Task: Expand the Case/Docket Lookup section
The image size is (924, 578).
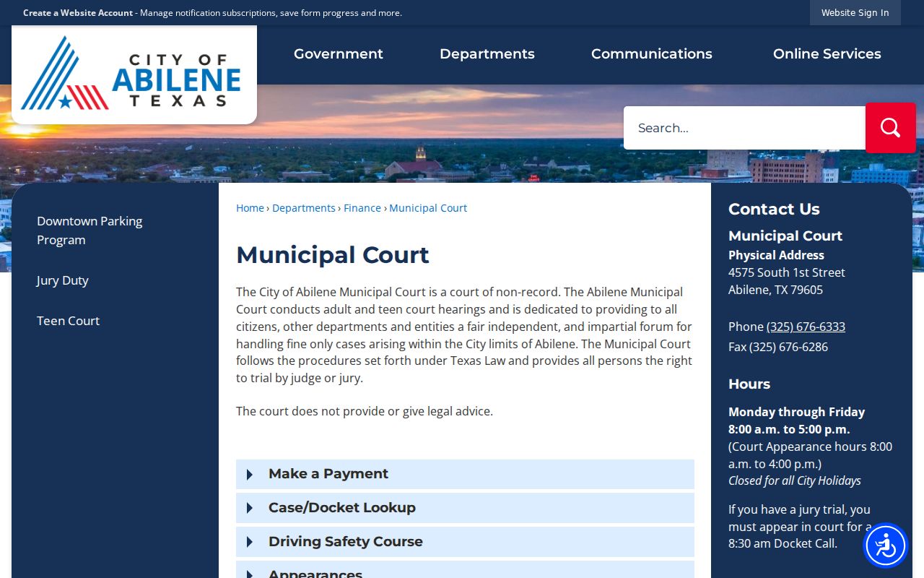Action: [465, 508]
